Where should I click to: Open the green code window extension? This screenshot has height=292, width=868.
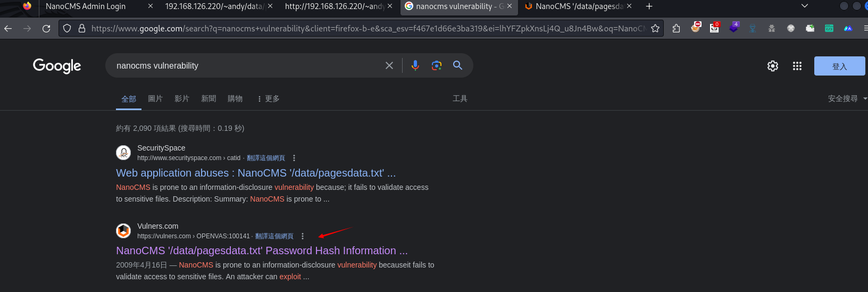click(829, 29)
